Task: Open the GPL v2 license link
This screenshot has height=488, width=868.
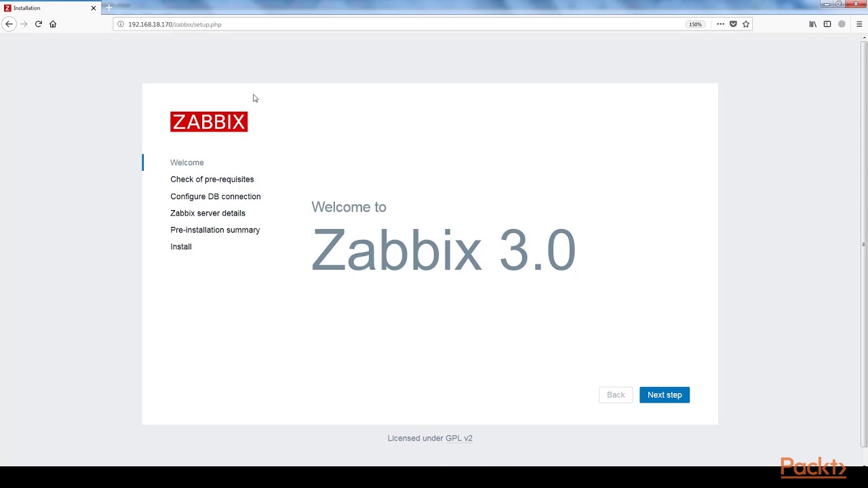Action: click(459, 439)
